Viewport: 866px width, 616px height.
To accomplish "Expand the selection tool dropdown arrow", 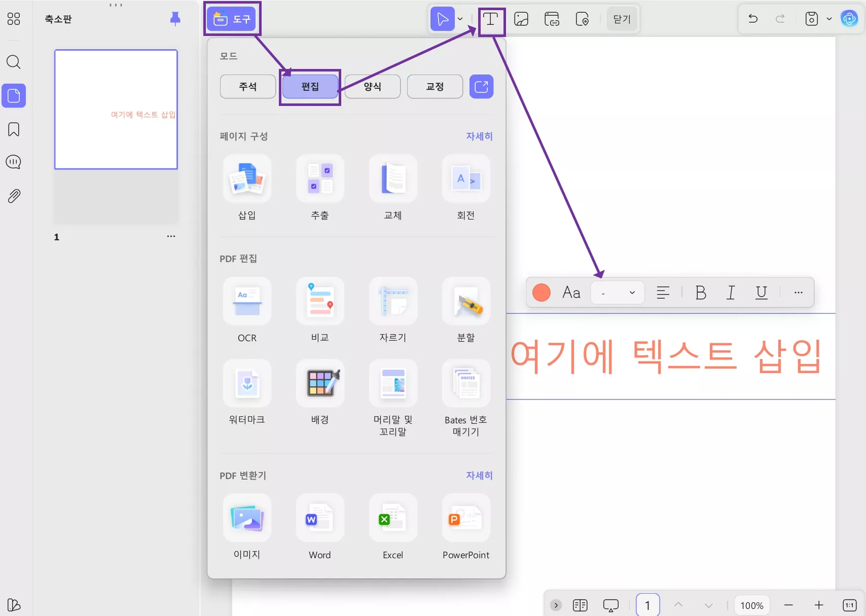I will pyautogui.click(x=460, y=19).
